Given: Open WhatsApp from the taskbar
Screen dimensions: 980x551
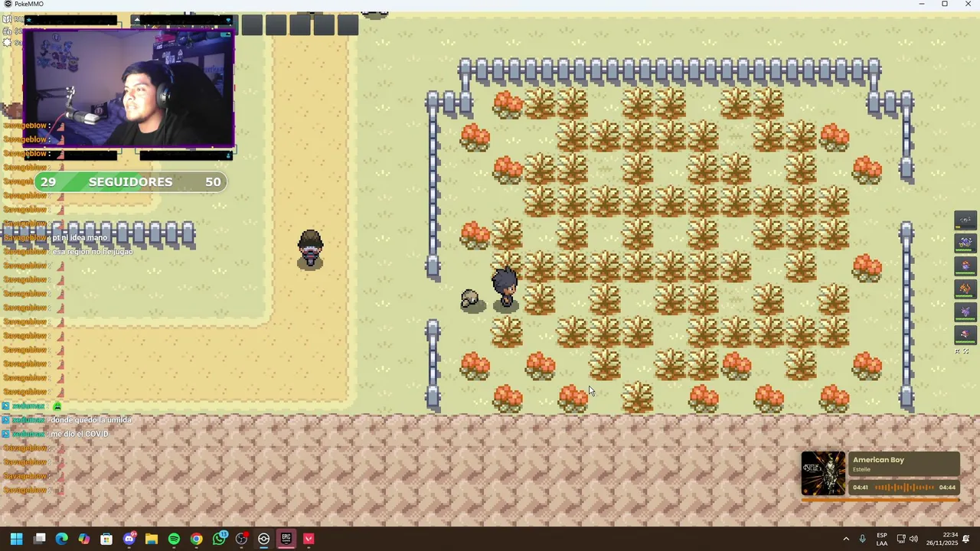Looking at the screenshot, I should click(x=220, y=539).
